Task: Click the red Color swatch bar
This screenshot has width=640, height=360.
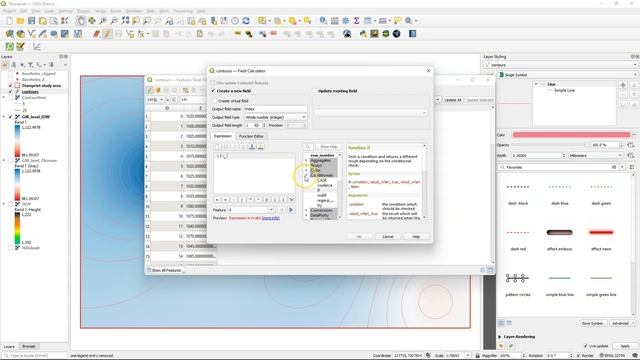Action: [571, 135]
